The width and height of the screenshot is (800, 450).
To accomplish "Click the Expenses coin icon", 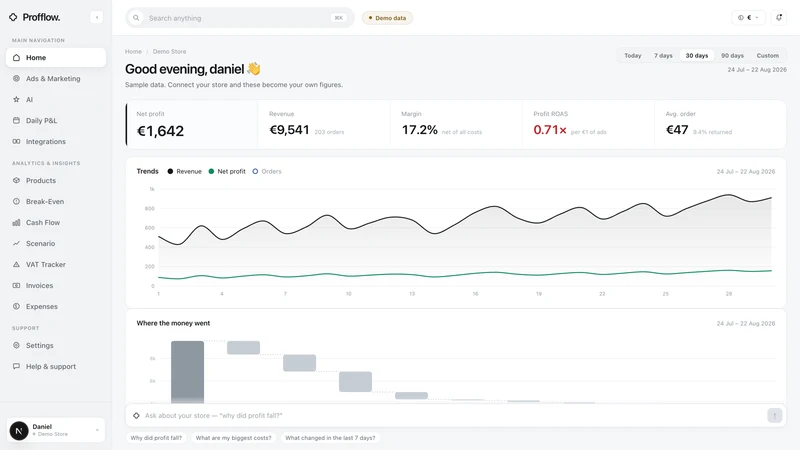I will tap(16, 306).
